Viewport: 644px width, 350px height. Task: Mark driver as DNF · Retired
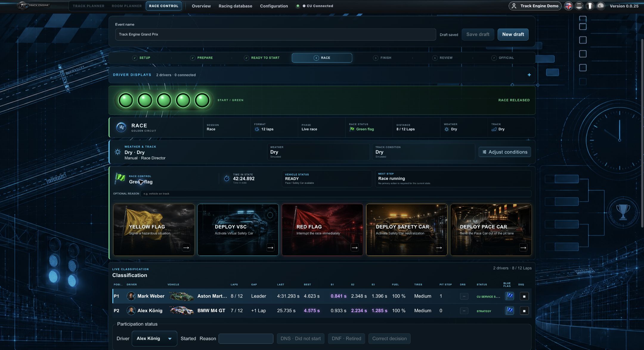tap(346, 339)
